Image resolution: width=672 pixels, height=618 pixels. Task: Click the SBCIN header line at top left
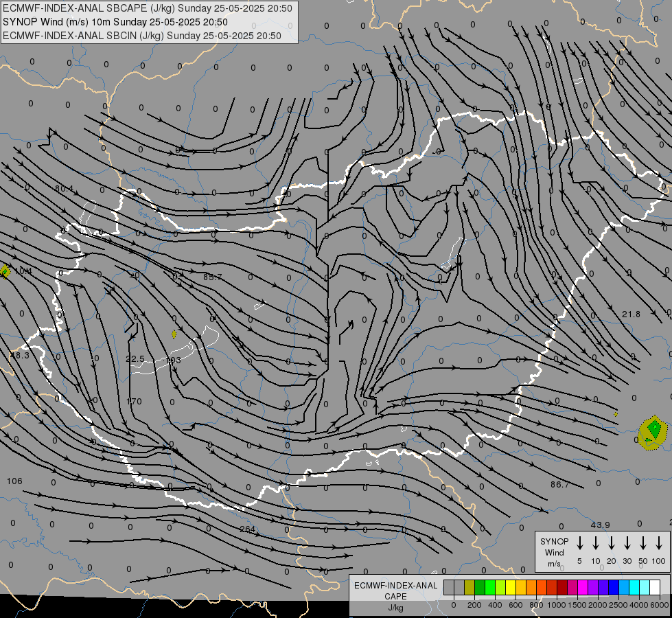click(x=142, y=36)
